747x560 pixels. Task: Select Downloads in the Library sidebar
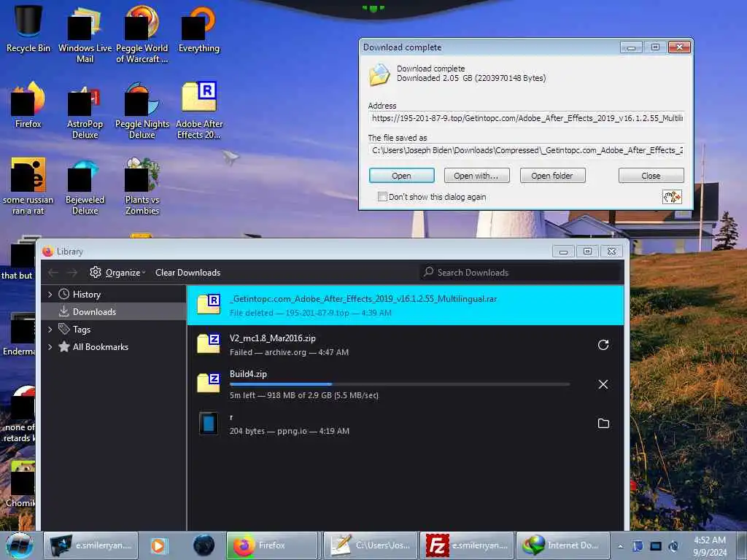point(113,311)
